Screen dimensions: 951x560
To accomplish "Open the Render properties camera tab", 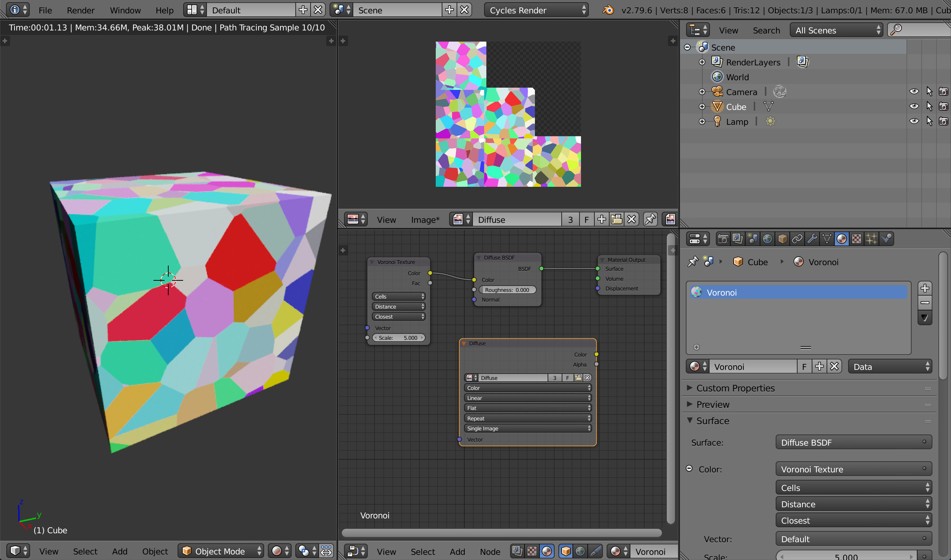I will click(723, 239).
